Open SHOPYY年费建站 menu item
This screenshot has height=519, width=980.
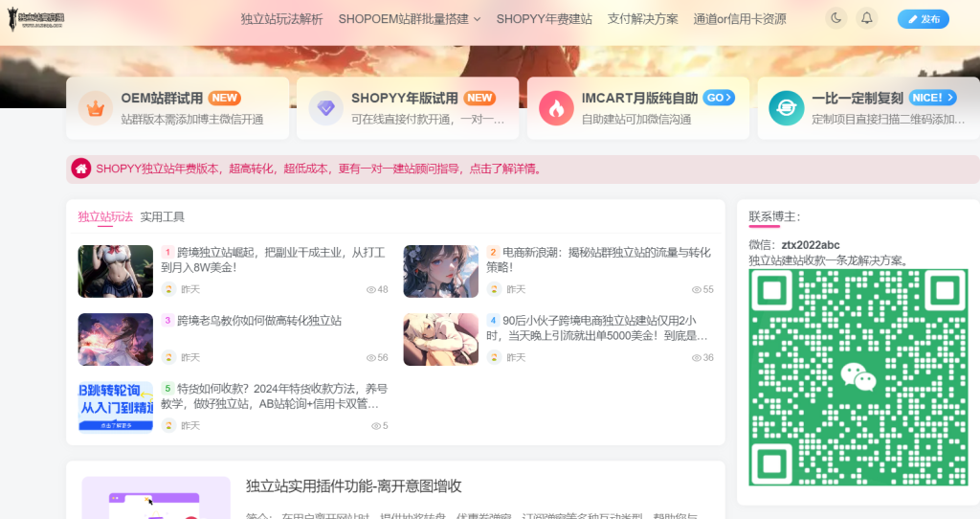[544, 19]
